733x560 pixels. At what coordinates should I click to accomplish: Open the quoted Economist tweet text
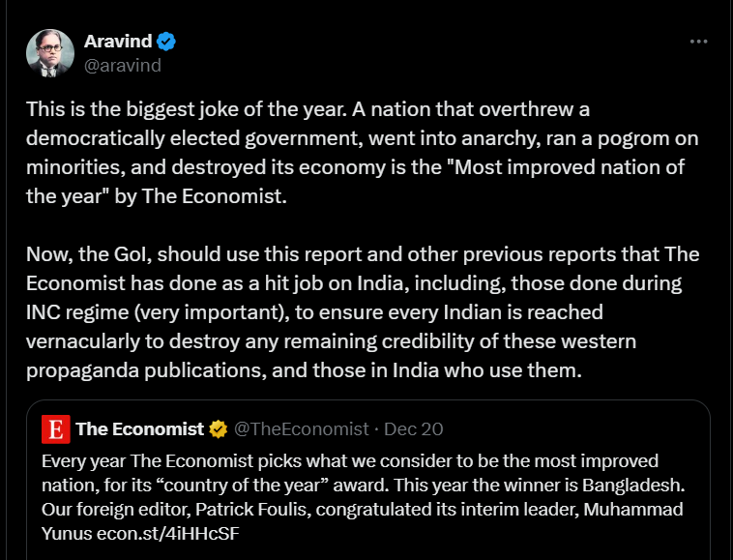pos(364,497)
